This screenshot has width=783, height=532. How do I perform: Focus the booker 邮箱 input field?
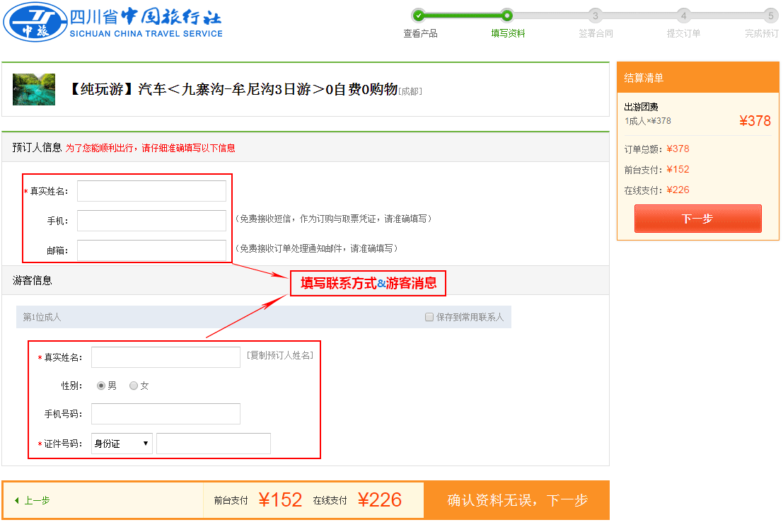click(x=151, y=250)
